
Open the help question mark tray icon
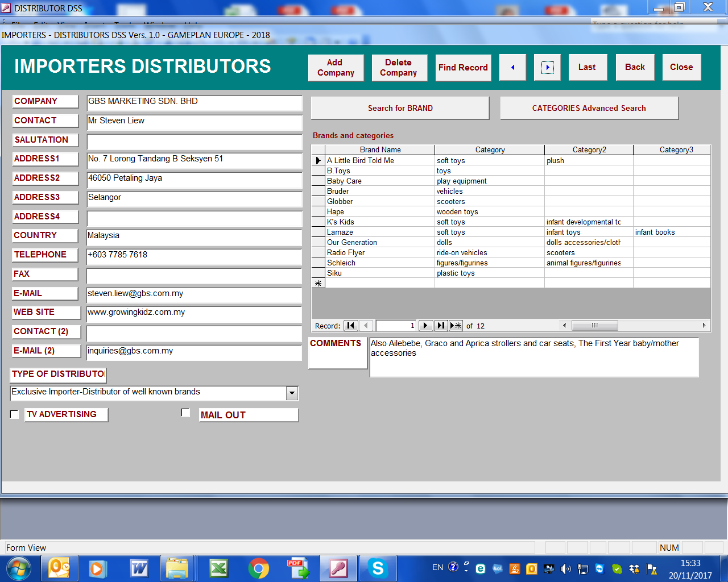coord(453,567)
